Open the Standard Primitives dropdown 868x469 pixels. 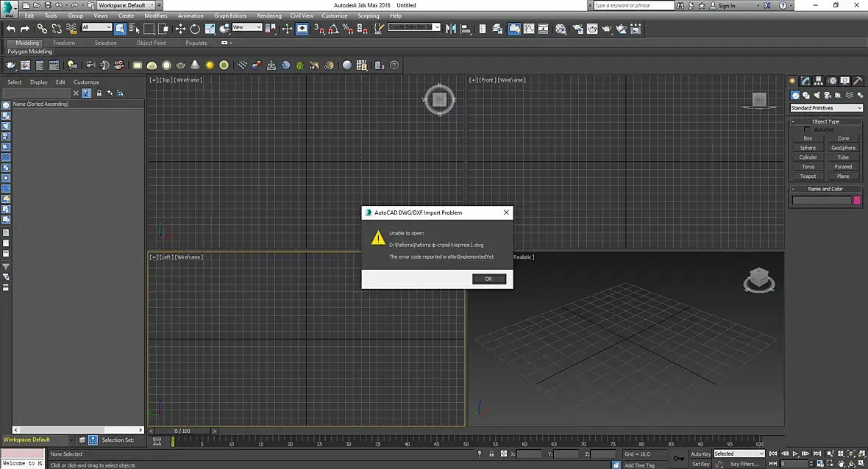tap(826, 108)
